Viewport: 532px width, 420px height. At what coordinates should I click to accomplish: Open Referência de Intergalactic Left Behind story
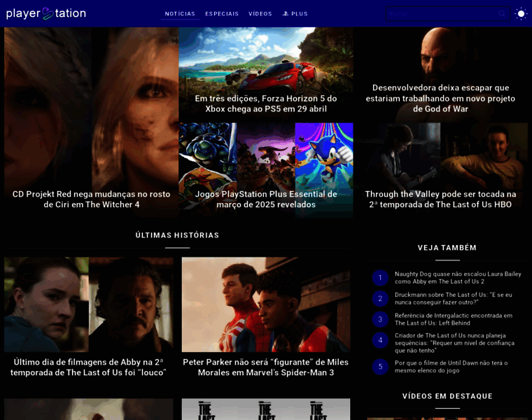[x=454, y=319]
